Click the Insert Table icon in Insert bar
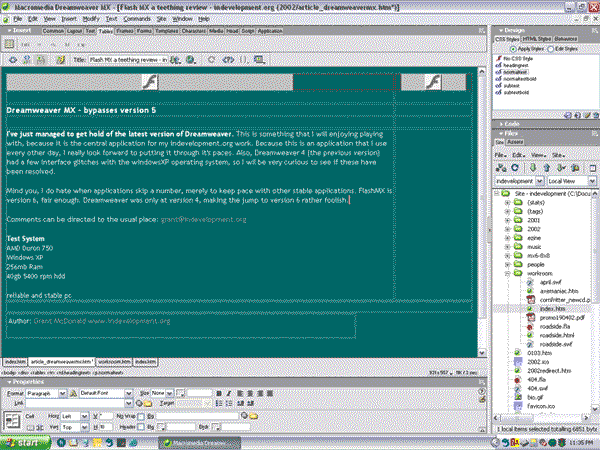This screenshot has width=600, height=450. 9,44
